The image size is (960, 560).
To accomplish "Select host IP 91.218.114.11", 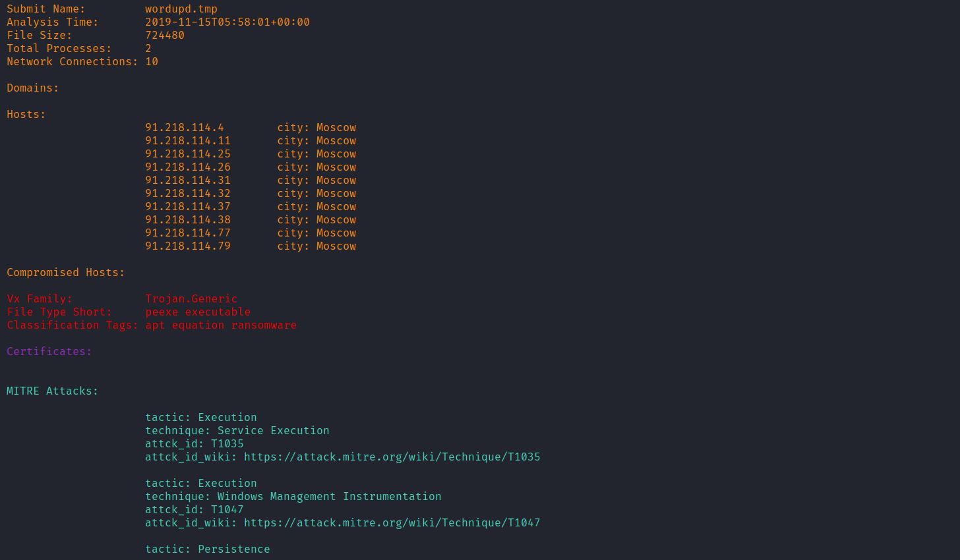I will pyautogui.click(x=188, y=141).
